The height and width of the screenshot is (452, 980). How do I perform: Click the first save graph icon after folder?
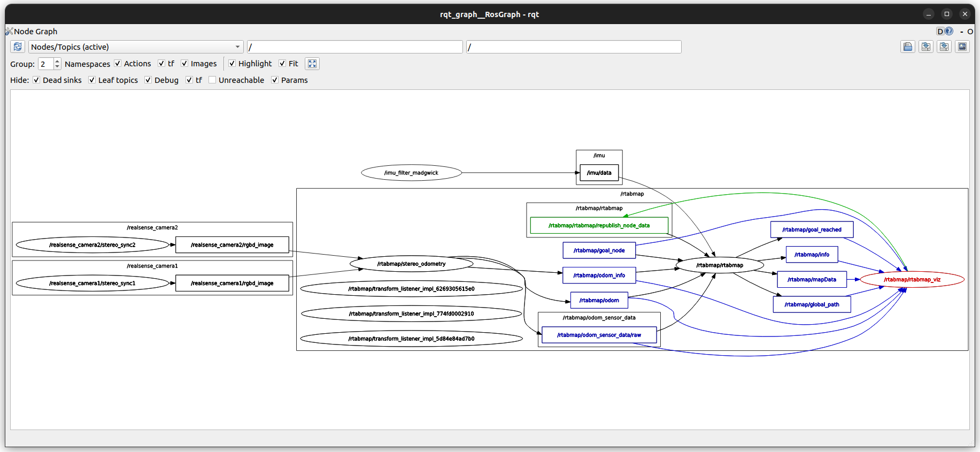(926, 47)
